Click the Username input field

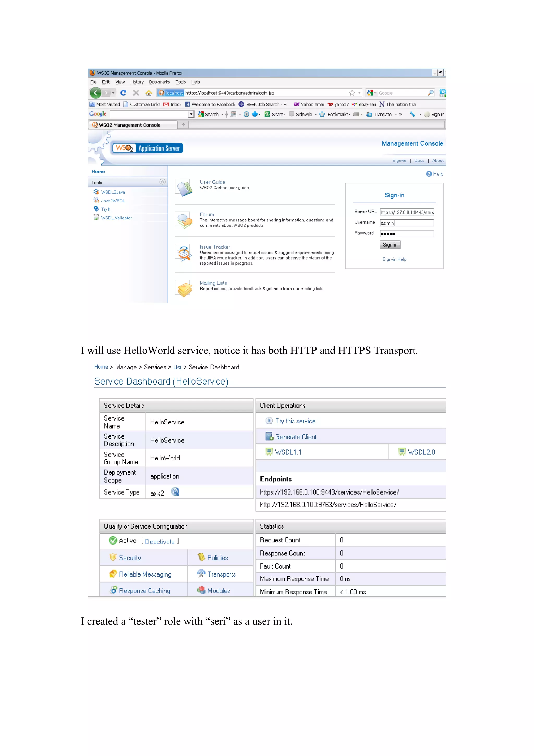tap(407, 223)
